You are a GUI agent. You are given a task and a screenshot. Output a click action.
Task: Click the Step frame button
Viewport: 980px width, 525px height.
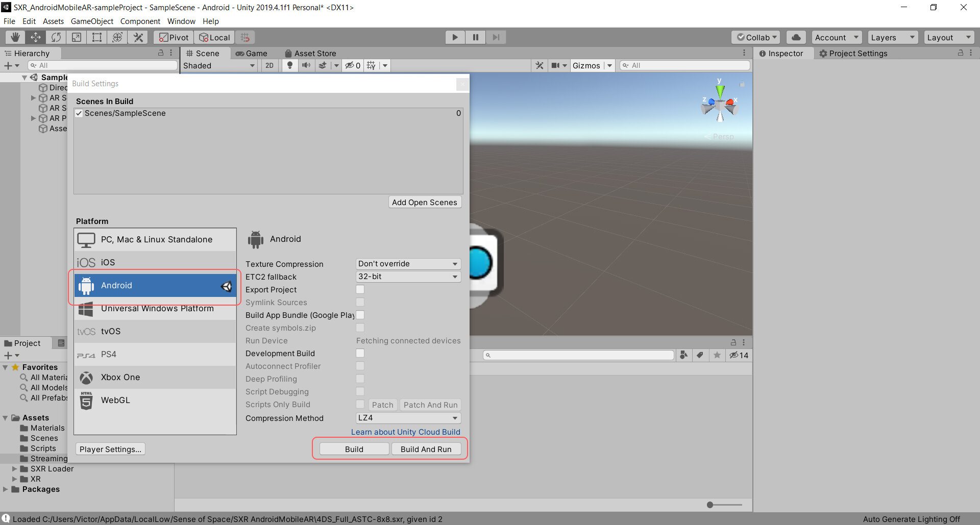[x=496, y=37]
